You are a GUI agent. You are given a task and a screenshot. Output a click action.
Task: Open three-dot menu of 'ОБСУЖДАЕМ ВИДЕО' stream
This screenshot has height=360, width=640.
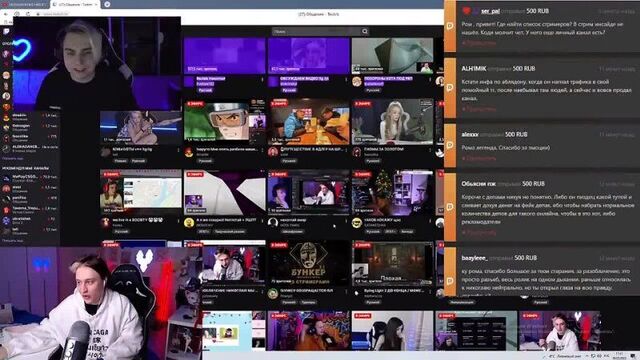click(346, 79)
